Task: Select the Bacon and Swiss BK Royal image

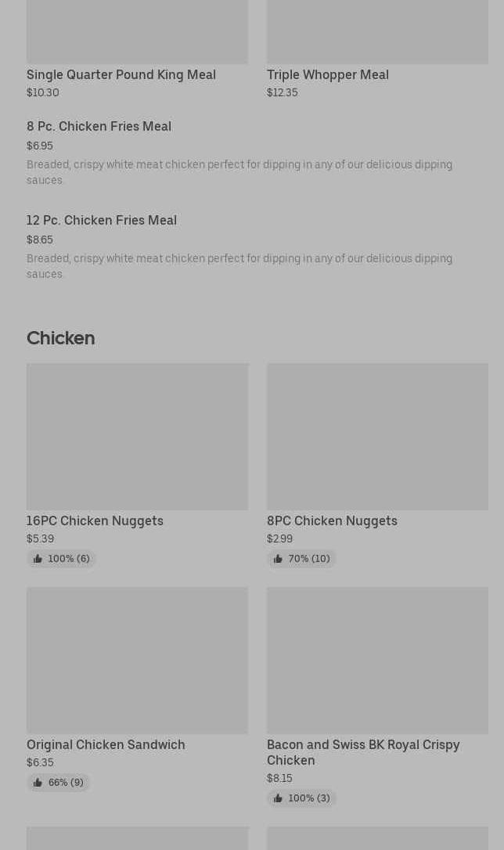Action: (377, 660)
